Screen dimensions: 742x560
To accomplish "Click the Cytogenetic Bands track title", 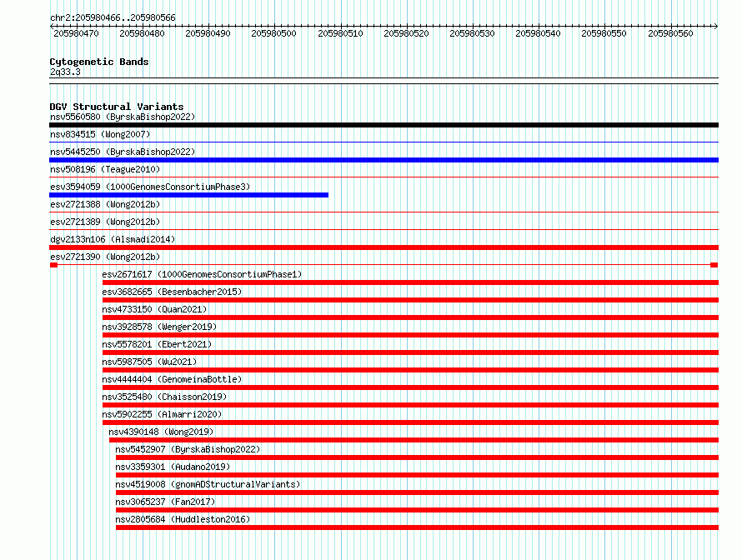I will tap(99, 62).
